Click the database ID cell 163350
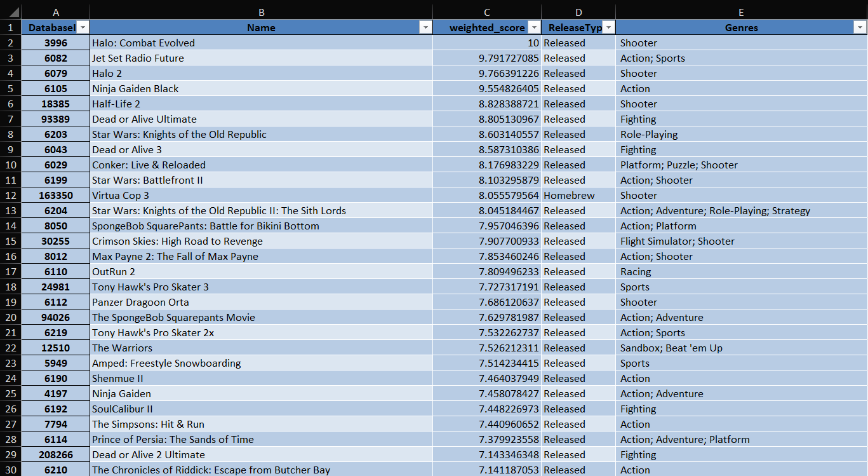Image resolution: width=868 pixels, height=476 pixels. point(56,195)
